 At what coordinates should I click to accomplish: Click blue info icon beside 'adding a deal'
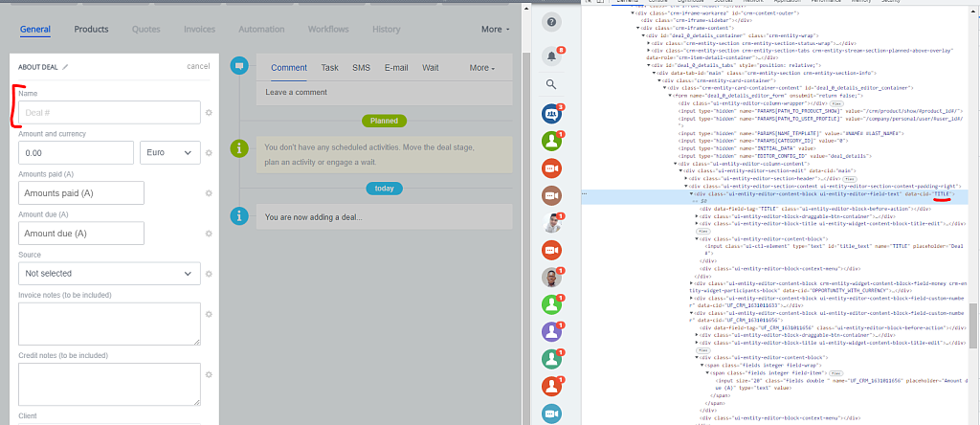click(x=239, y=216)
